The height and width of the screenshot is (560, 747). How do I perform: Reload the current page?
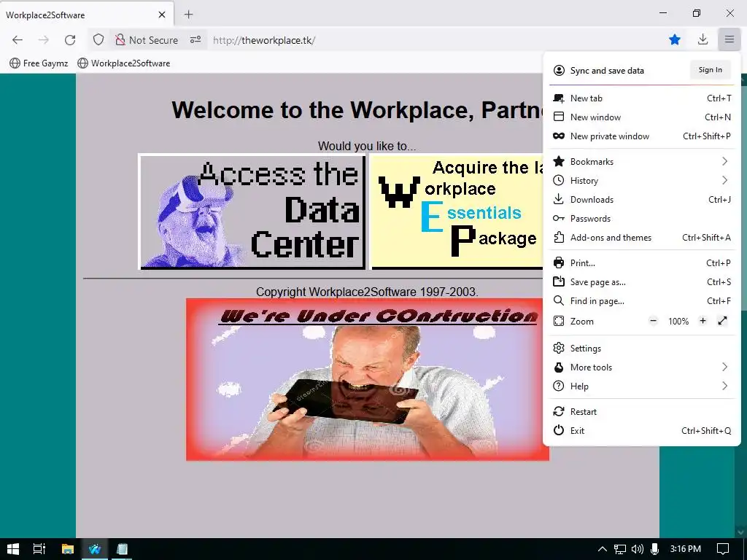pos(70,40)
